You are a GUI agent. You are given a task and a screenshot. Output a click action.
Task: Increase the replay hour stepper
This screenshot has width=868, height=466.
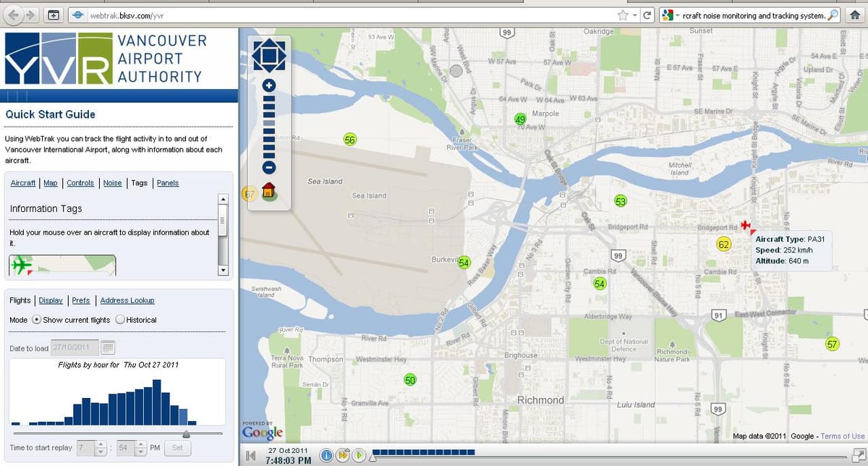click(x=101, y=444)
